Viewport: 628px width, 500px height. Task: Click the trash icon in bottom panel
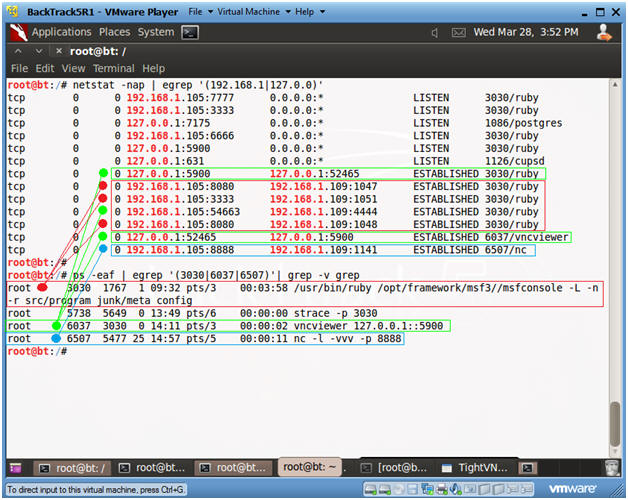[612, 468]
